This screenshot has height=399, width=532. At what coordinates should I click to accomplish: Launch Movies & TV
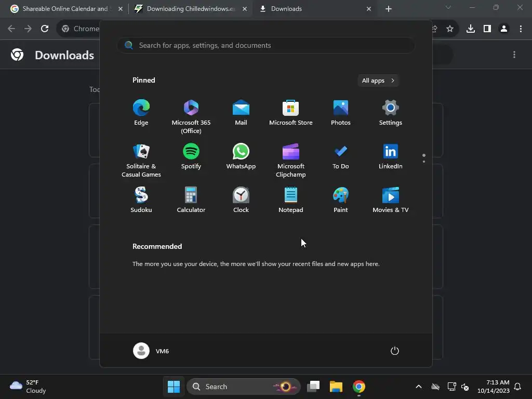click(x=391, y=200)
